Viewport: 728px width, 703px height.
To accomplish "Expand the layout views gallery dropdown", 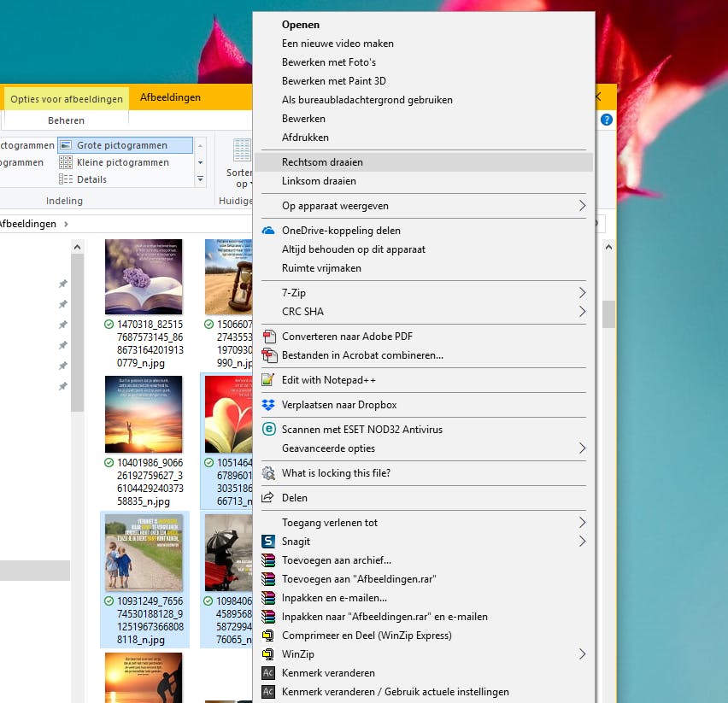I will coord(201,179).
